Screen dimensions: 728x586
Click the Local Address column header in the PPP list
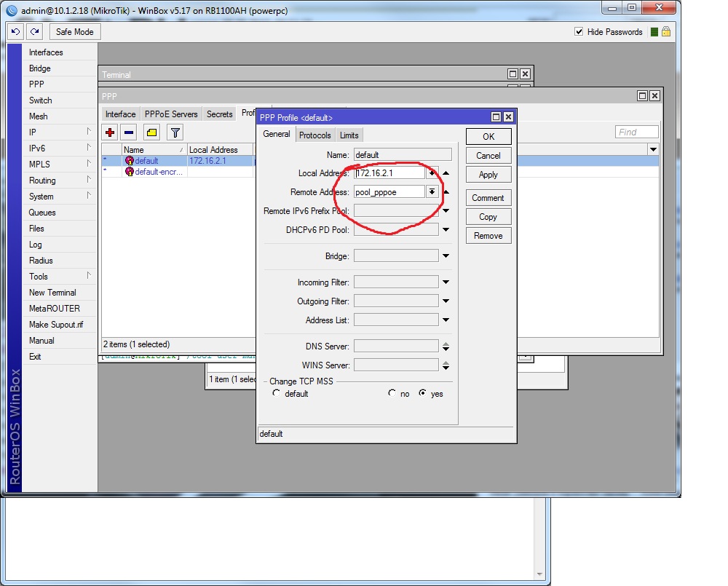pyautogui.click(x=220, y=149)
